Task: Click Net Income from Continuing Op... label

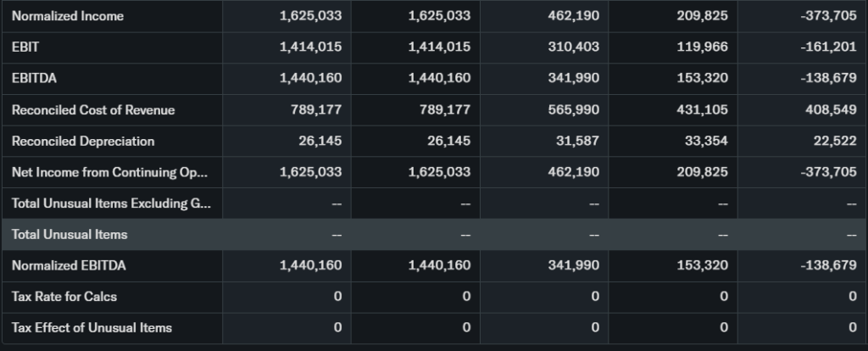Action: 109,172
